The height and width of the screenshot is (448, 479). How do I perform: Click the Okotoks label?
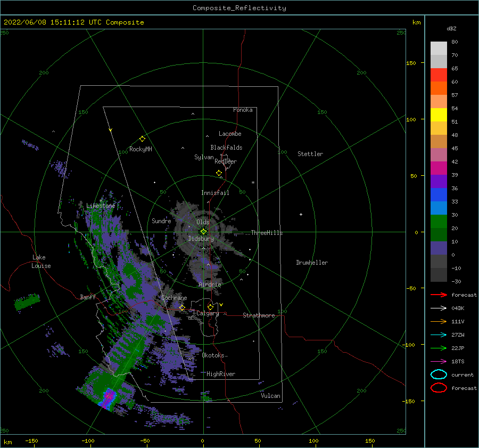tap(213, 355)
